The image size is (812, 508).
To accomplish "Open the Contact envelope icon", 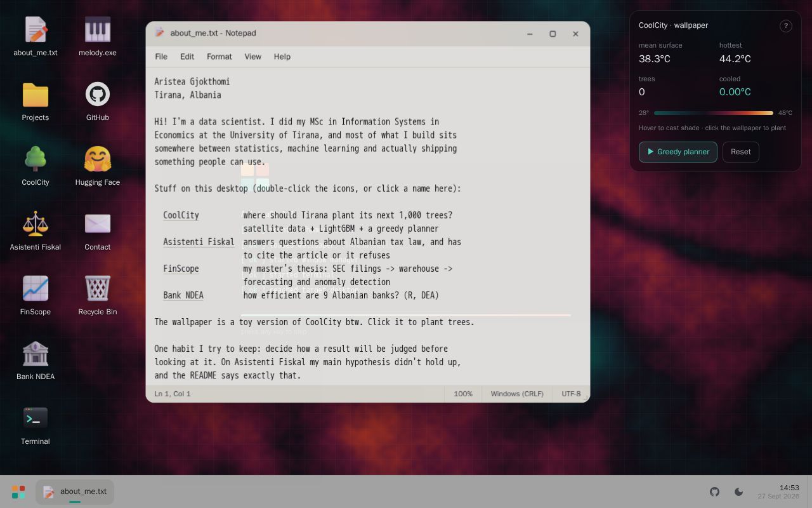I will (98, 231).
